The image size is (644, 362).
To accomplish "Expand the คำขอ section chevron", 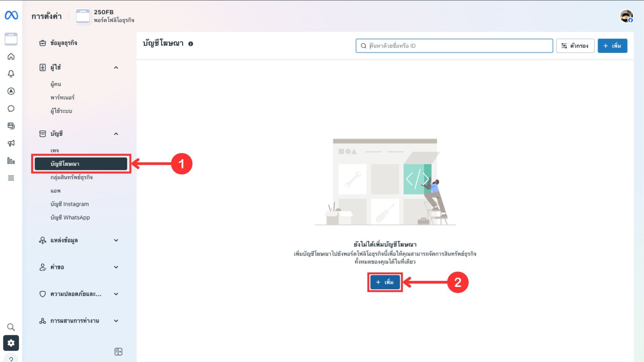I will (116, 267).
